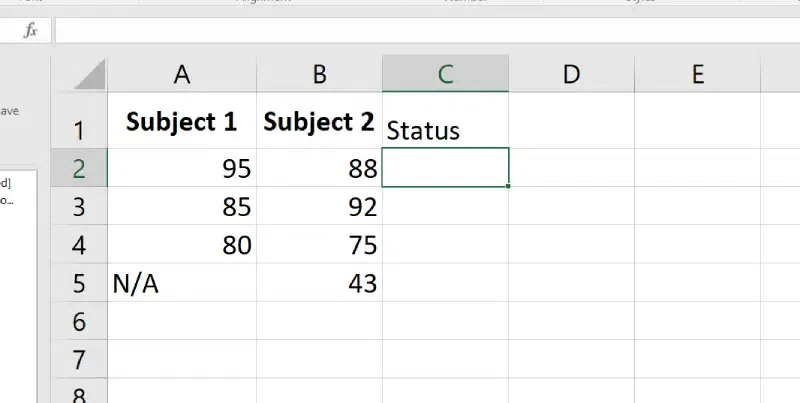800x403 pixels.
Task: Select row 1 header
Action: coord(79,128)
